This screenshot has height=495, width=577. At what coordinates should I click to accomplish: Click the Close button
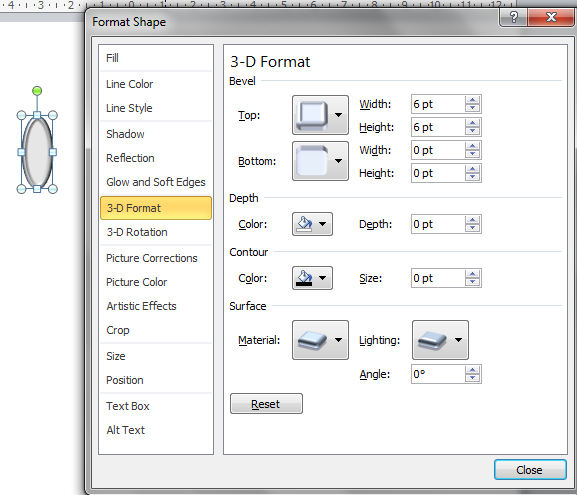pyautogui.click(x=530, y=470)
